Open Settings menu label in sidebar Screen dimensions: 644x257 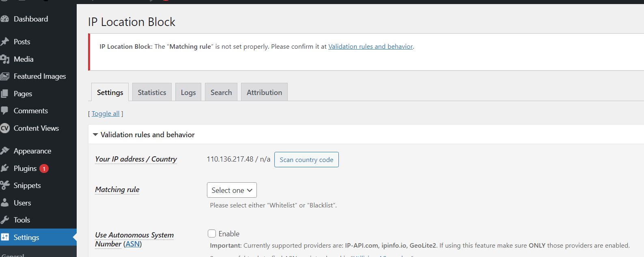[26, 238]
